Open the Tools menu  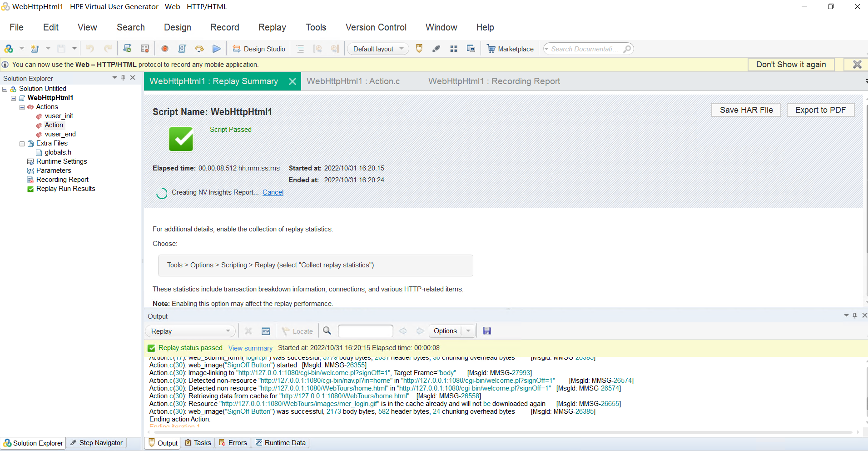(x=316, y=27)
